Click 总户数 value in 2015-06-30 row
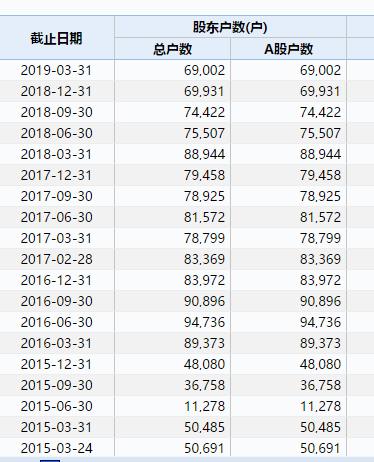 pos(204,406)
